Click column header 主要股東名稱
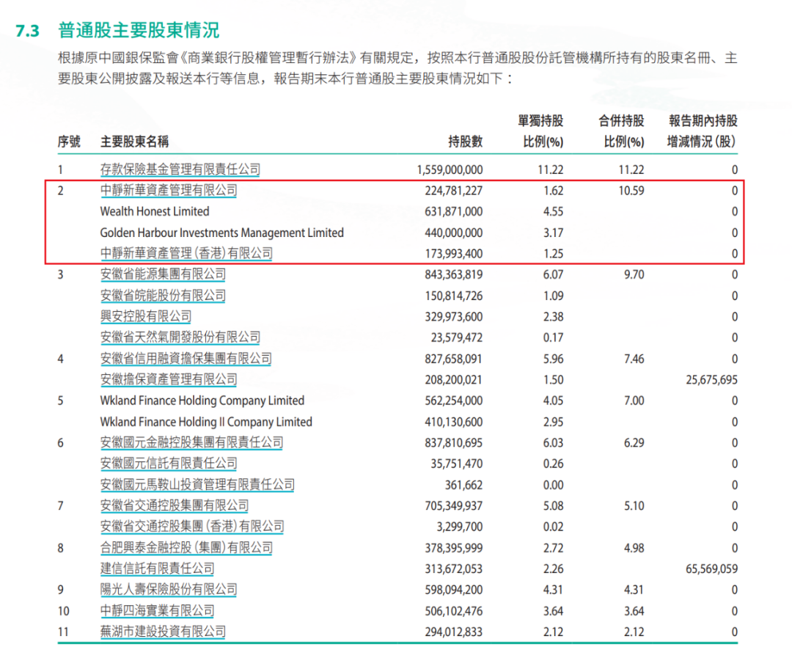 pos(134,142)
